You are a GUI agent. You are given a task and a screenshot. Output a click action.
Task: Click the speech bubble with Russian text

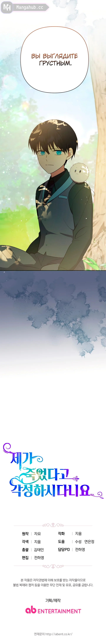coord(54,59)
